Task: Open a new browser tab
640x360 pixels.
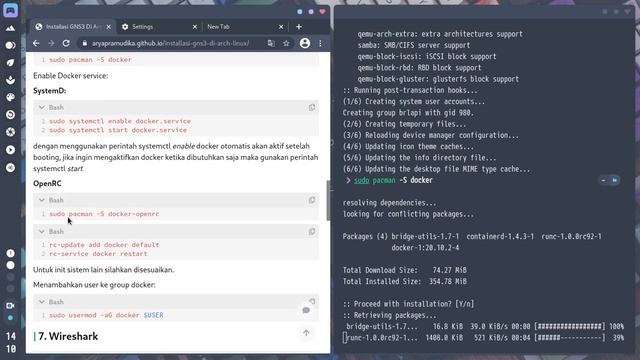Action: 299,27
